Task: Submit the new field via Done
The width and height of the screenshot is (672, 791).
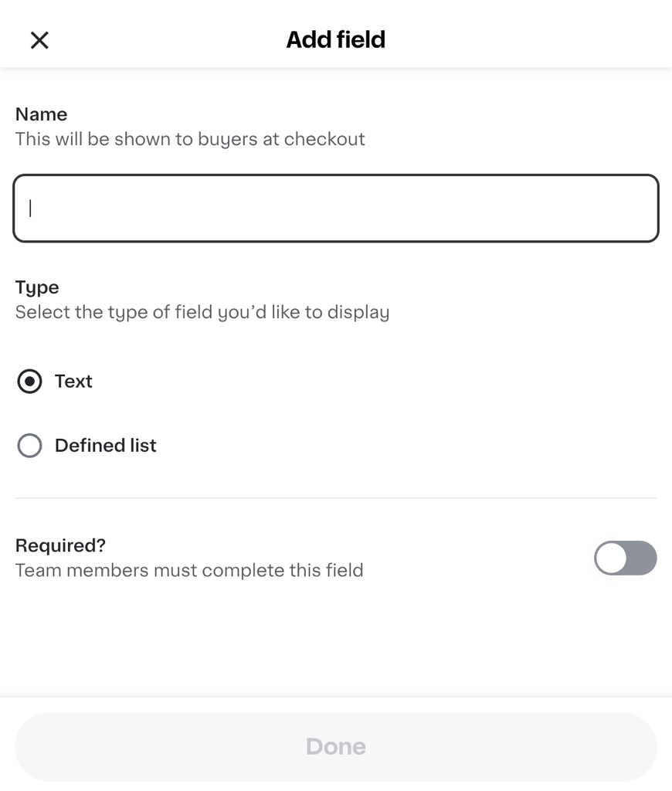Action: point(336,746)
